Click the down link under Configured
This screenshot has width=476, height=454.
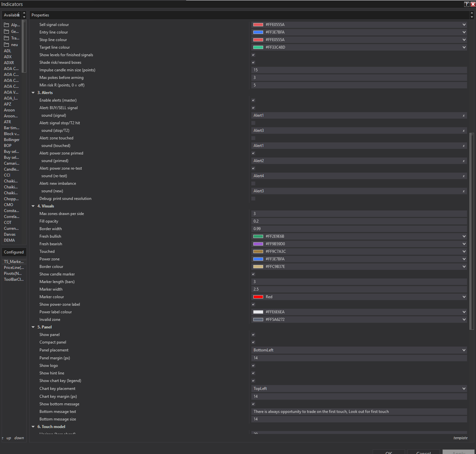click(x=19, y=438)
